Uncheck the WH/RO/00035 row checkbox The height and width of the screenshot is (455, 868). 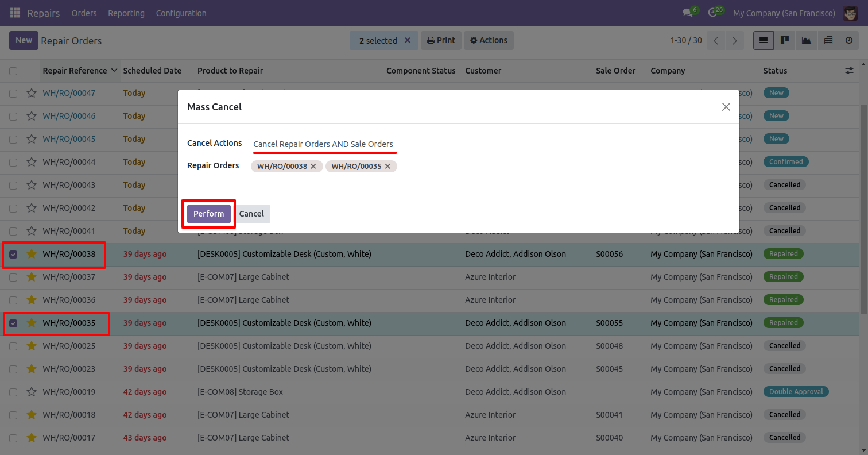[x=13, y=323]
